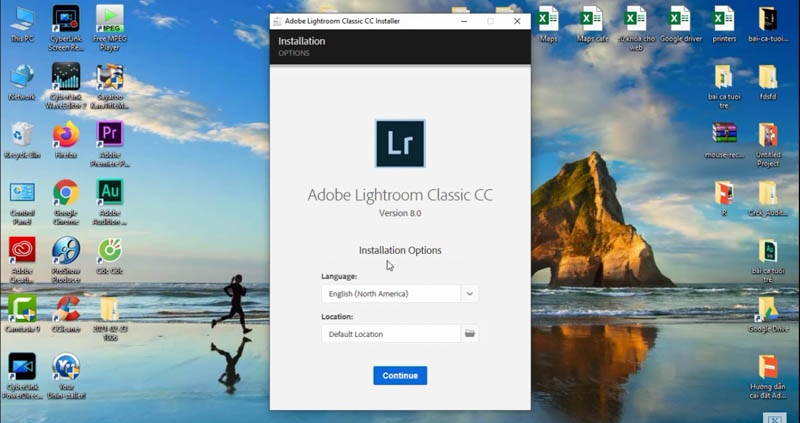Click the Adobe Lightroom Classic CC heading
Viewport: 800px width, 423px height.
[x=400, y=194]
